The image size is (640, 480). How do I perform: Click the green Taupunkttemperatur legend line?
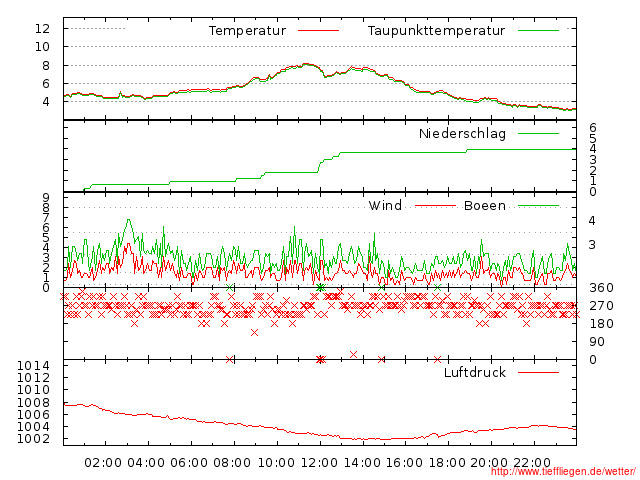click(x=538, y=31)
